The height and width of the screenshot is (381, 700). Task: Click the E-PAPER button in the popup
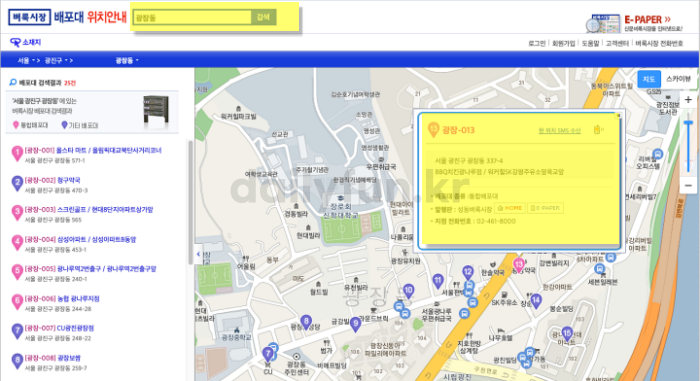545,208
